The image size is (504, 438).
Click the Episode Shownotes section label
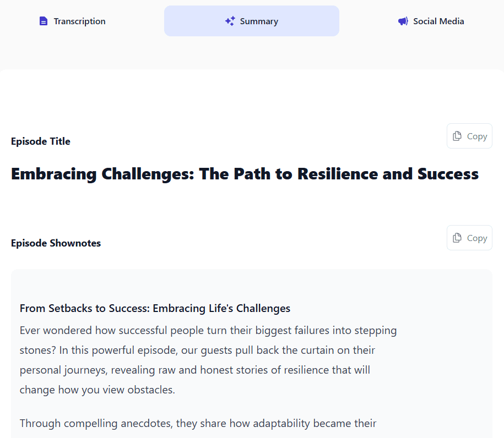(56, 243)
